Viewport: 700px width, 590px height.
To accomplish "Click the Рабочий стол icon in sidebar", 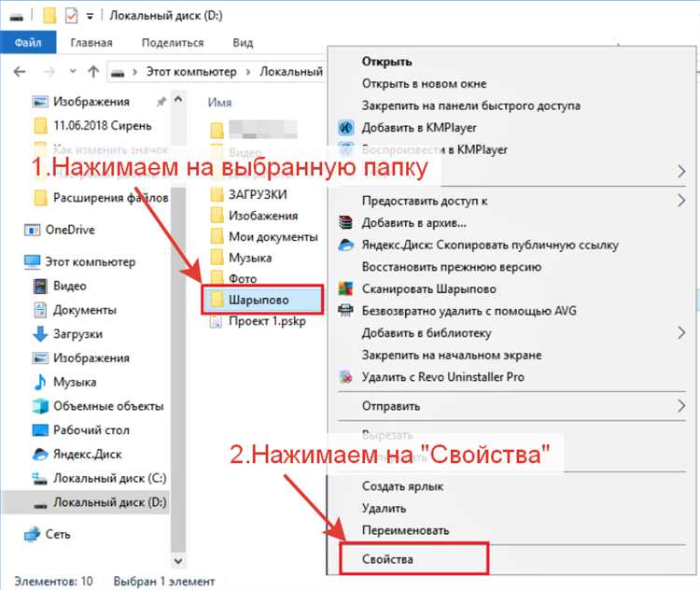I will [40, 430].
